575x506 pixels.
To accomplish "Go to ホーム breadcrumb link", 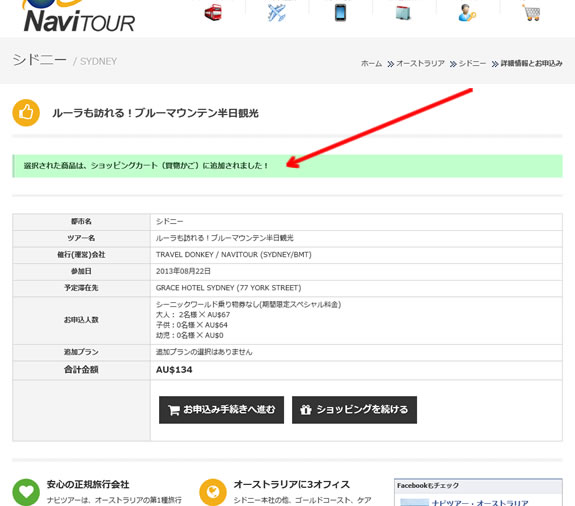I will tap(371, 63).
